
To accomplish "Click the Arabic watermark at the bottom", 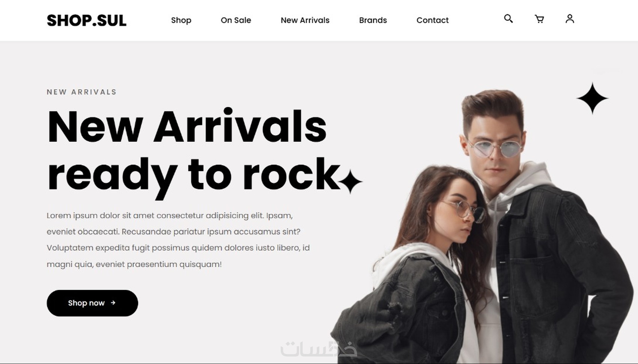I will click(319, 349).
